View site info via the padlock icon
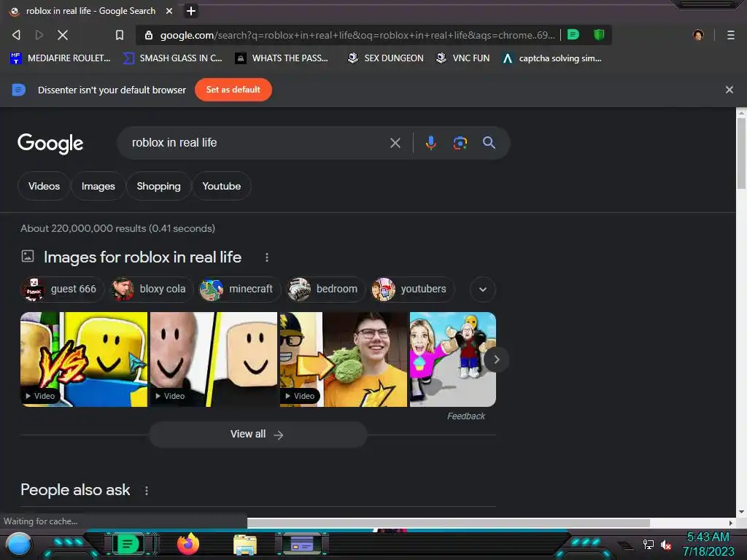Image resolution: width=747 pixels, height=560 pixels. [149, 35]
